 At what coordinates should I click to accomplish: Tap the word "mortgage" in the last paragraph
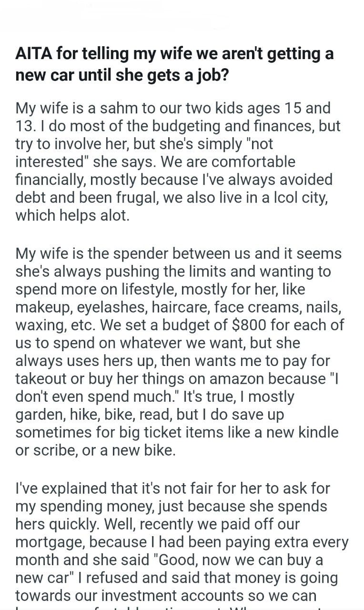point(50,542)
